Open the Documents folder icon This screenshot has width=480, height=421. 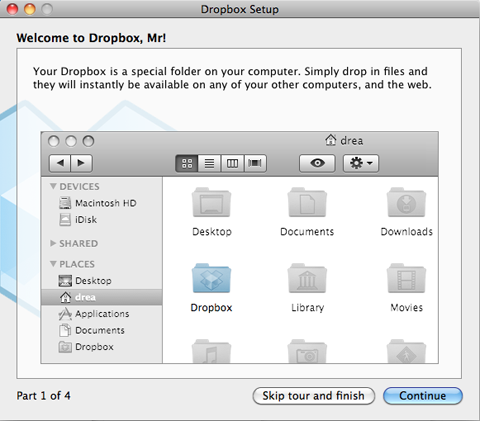307,202
